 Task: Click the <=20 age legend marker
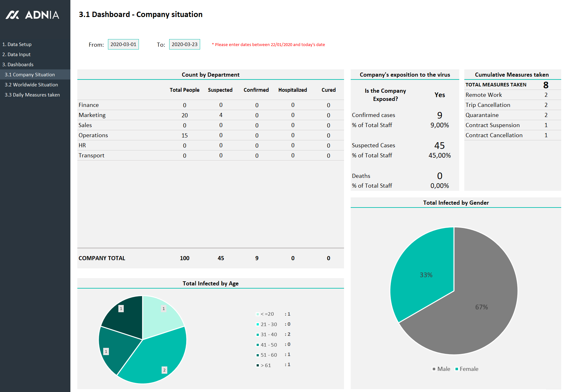coord(258,314)
